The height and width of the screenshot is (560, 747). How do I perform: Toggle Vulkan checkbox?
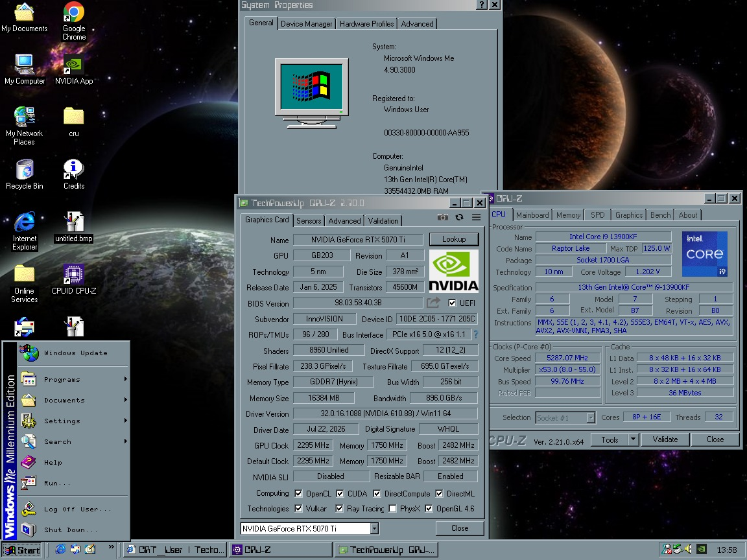tap(298, 509)
